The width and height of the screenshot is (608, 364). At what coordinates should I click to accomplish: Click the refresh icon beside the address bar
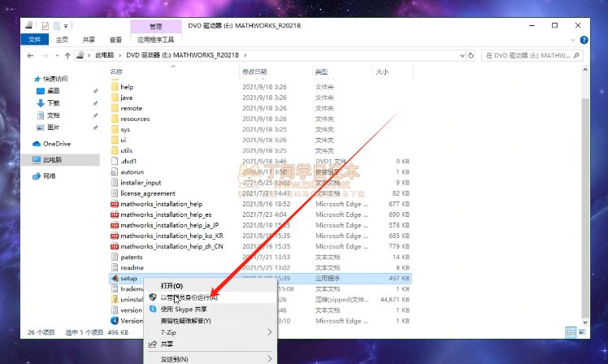(x=471, y=55)
